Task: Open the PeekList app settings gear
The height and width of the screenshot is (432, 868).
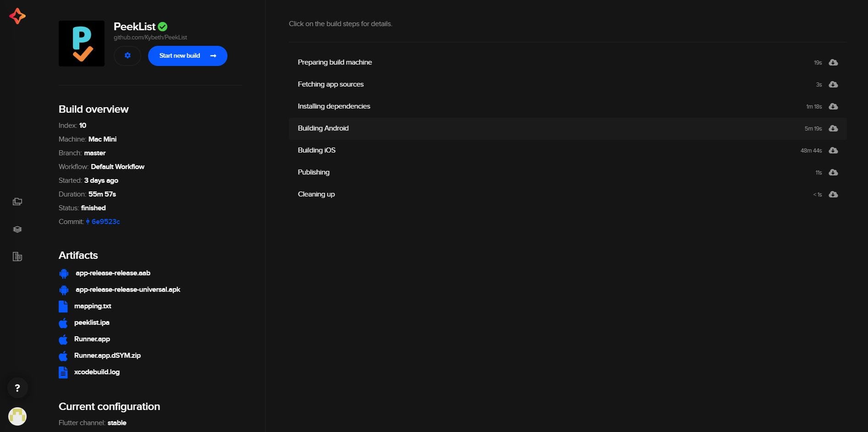Action: pyautogui.click(x=127, y=56)
